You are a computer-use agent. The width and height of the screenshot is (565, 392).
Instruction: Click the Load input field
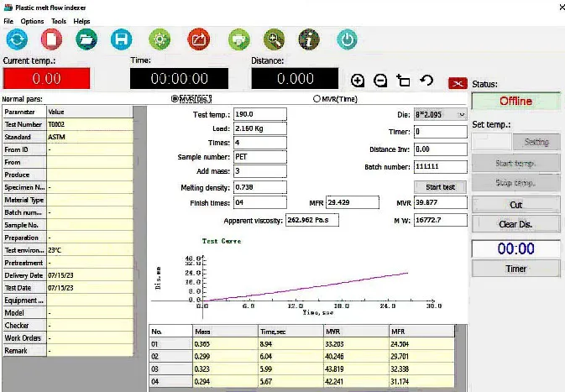pos(260,128)
